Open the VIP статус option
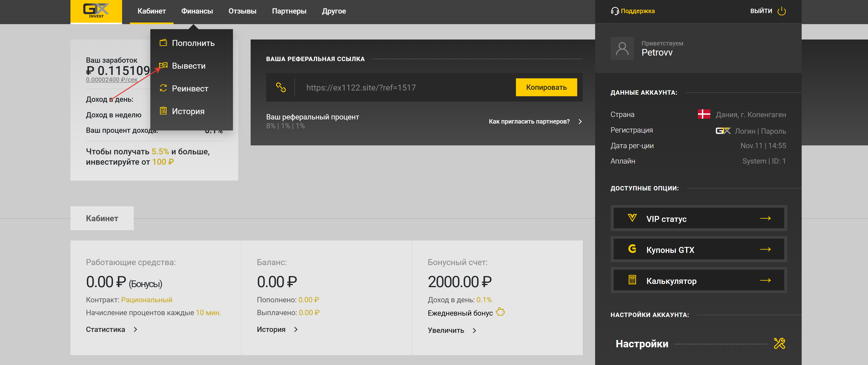The image size is (868, 365). [x=699, y=218]
